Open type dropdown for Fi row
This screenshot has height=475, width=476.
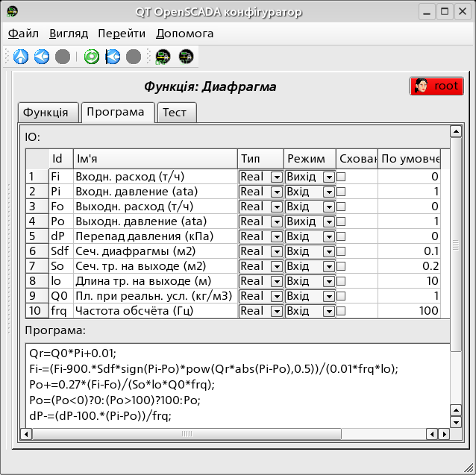click(276, 177)
